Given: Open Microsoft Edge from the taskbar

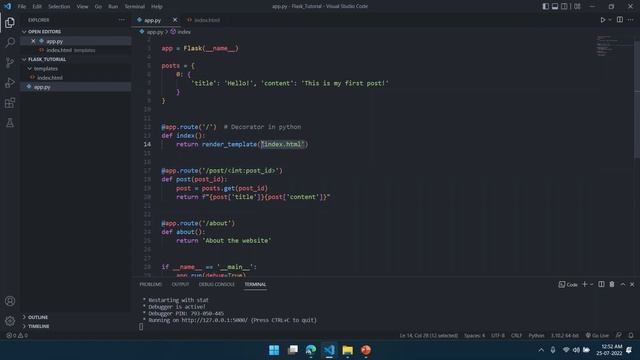Looking at the screenshot, I should click(x=311, y=350).
